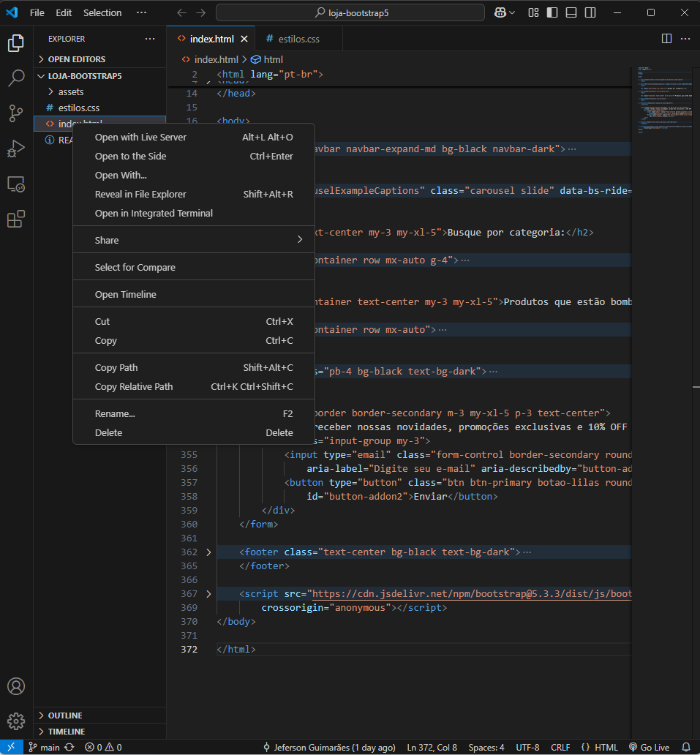Open the Accounts menu icon
This screenshot has height=755, width=700.
pyautogui.click(x=16, y=686)
